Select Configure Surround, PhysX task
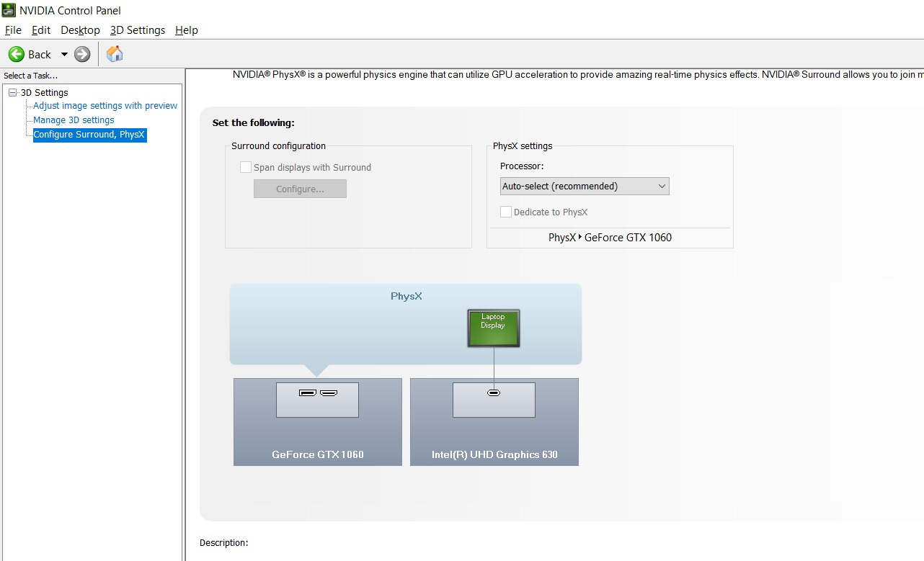This screenshot has height=561, width=924. (x=89, y=135)
